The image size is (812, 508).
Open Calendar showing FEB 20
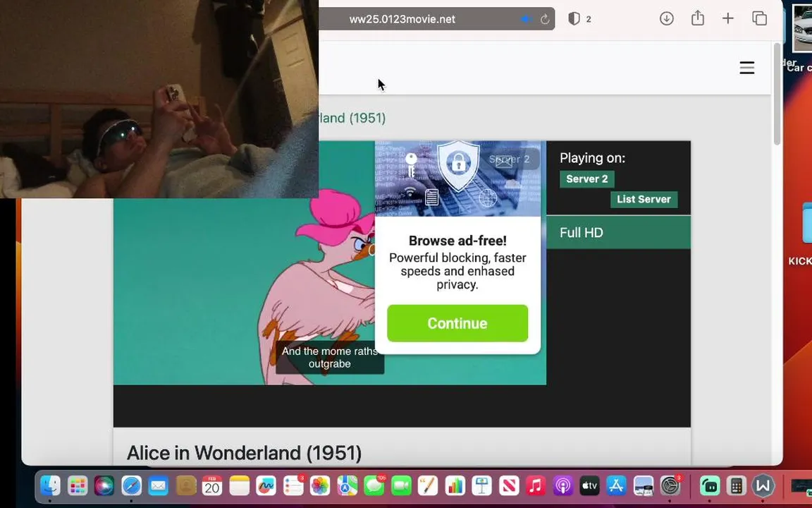pyautogui.click(x=211, y=486)
